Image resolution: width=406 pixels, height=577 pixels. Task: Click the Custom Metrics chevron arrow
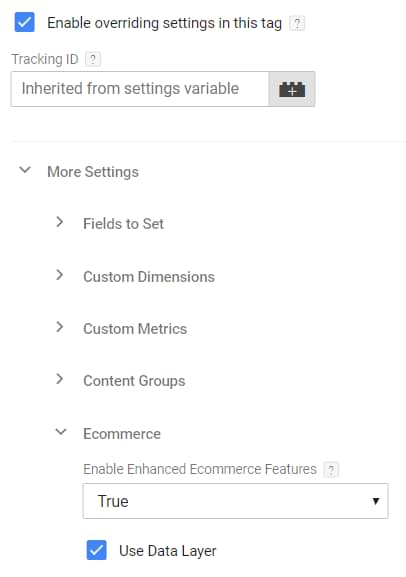[60, 327]
